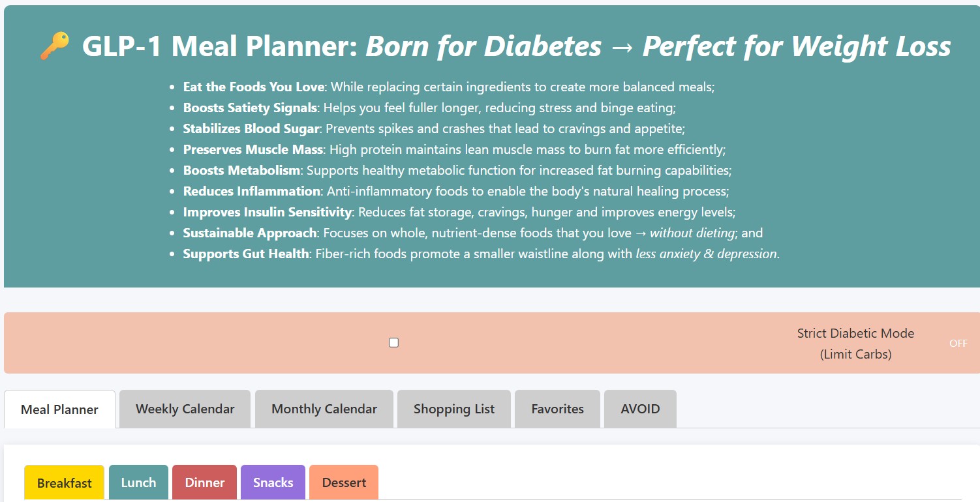Image resolution: width=980 pixels, height=502 pixels.
Task: Open the Monthly Calendar tab
Action: 324,409
